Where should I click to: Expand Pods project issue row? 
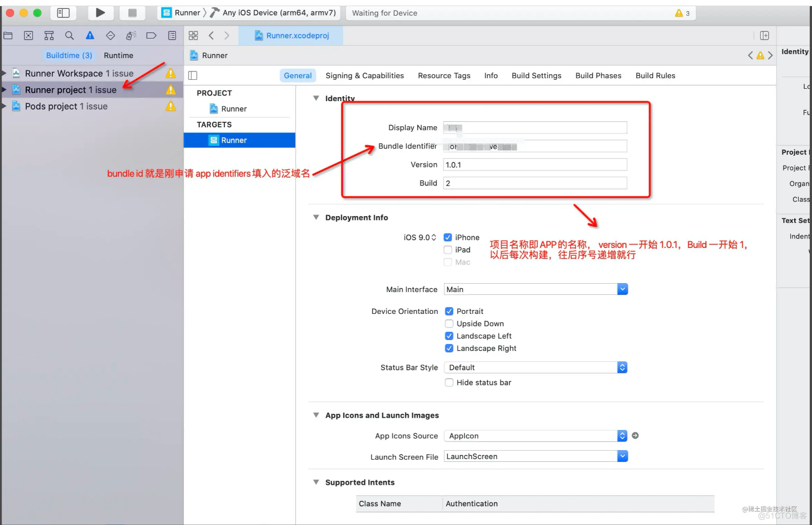click(x=4, y=106)
